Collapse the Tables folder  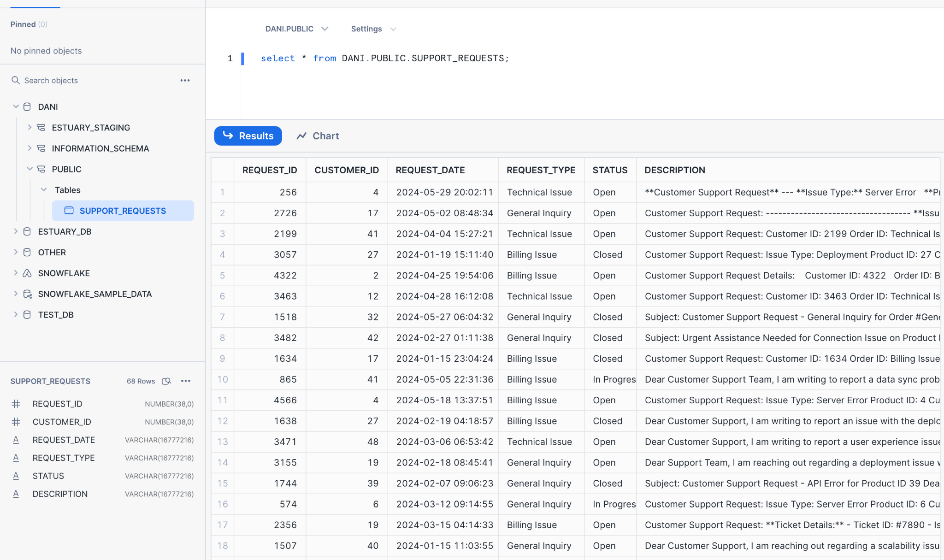pos(44,189)
